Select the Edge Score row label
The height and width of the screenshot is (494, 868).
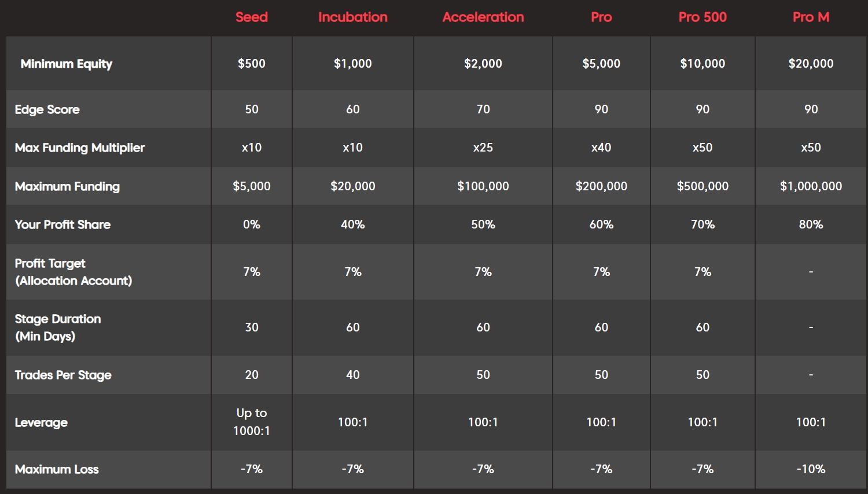[x=47, y=109]
